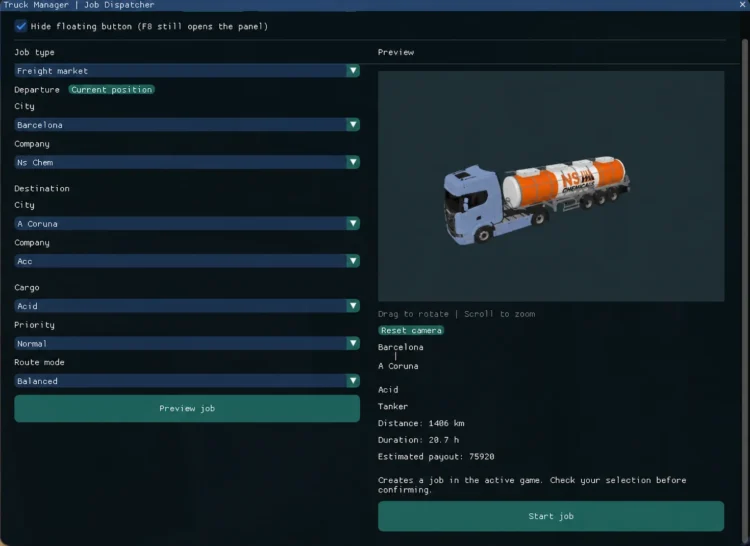The image size is (750, 546).
Task: Close the Job Dispatcher window
Action: (742, 5)
